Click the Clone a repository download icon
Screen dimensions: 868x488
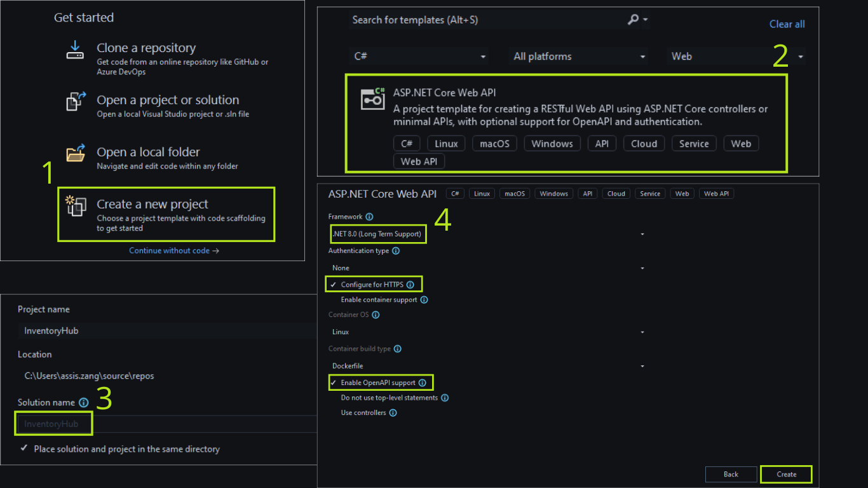(75, 50)
